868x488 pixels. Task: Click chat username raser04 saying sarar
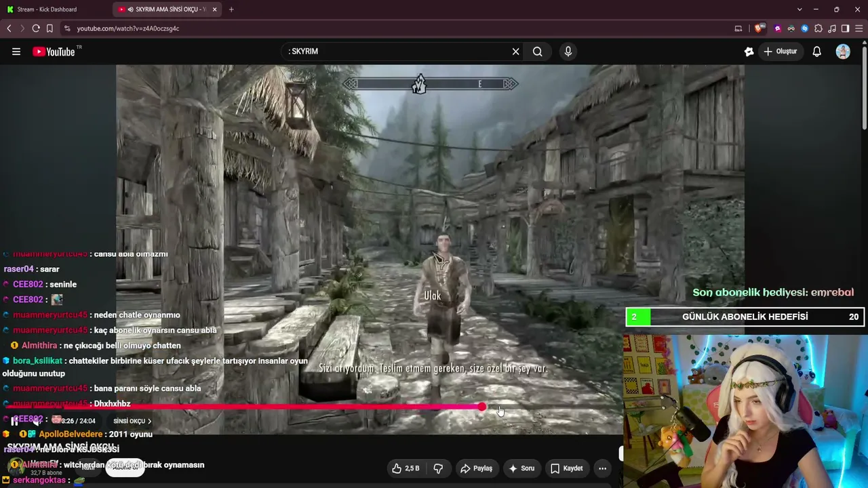18,269
